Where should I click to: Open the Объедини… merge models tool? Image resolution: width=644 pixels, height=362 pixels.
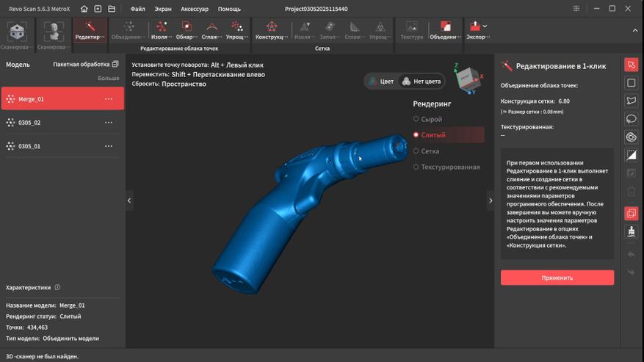[x=445, y=30]
